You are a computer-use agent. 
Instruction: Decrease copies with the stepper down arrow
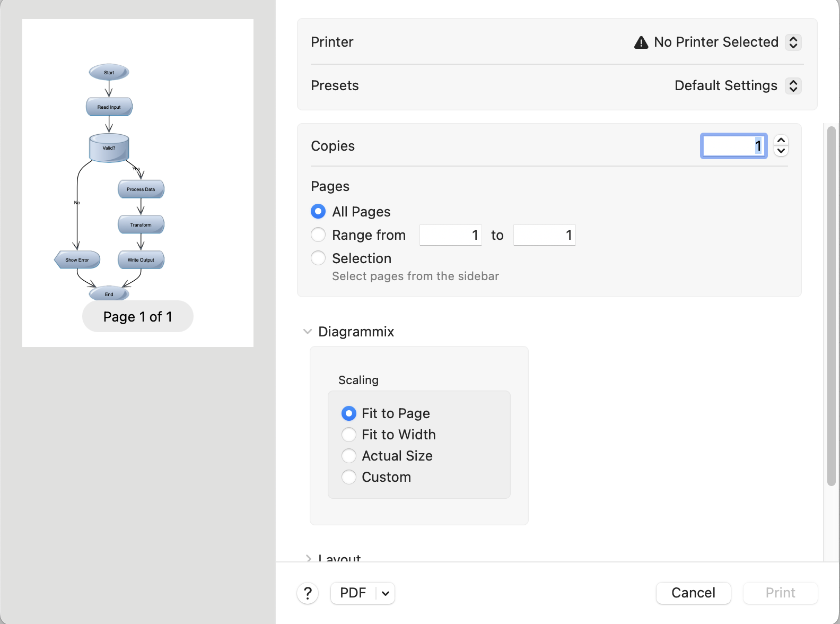pos(781,151)
